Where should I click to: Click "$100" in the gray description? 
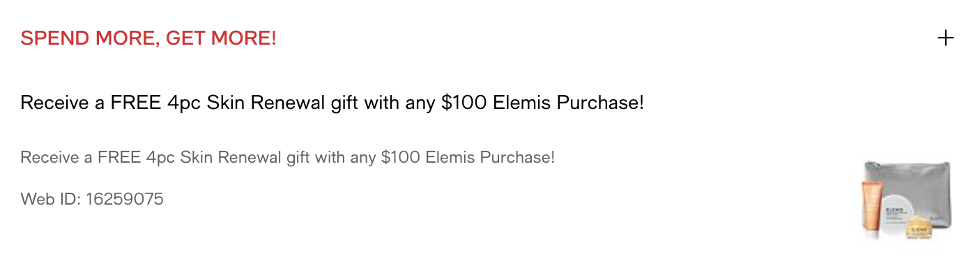click(x=401, y=157)
